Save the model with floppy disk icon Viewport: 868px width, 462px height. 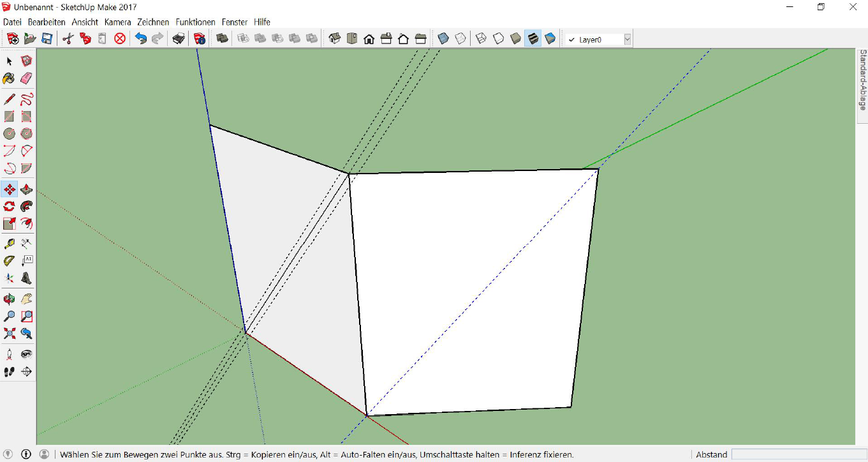[x=47, y=39]
